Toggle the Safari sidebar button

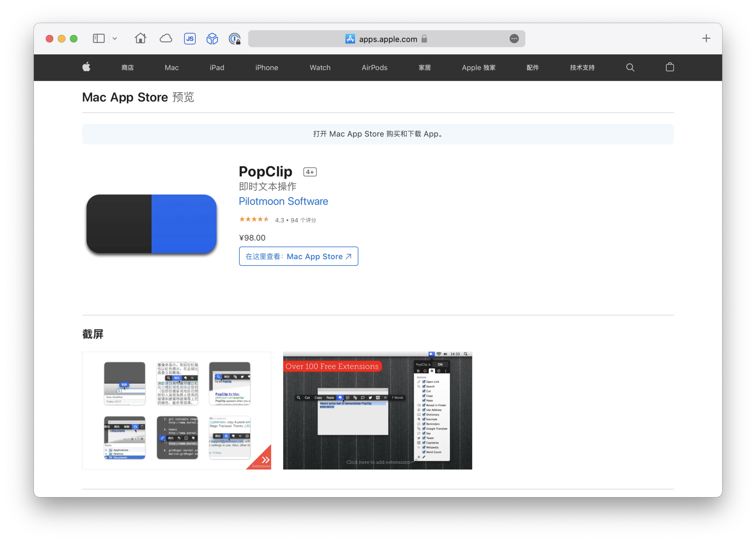(x=98, y=39)
